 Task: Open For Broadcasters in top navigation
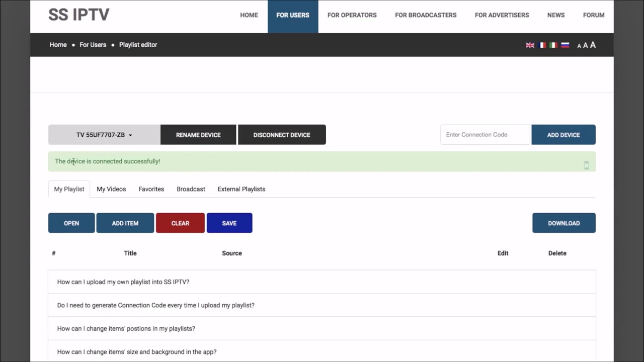(426, 15)
